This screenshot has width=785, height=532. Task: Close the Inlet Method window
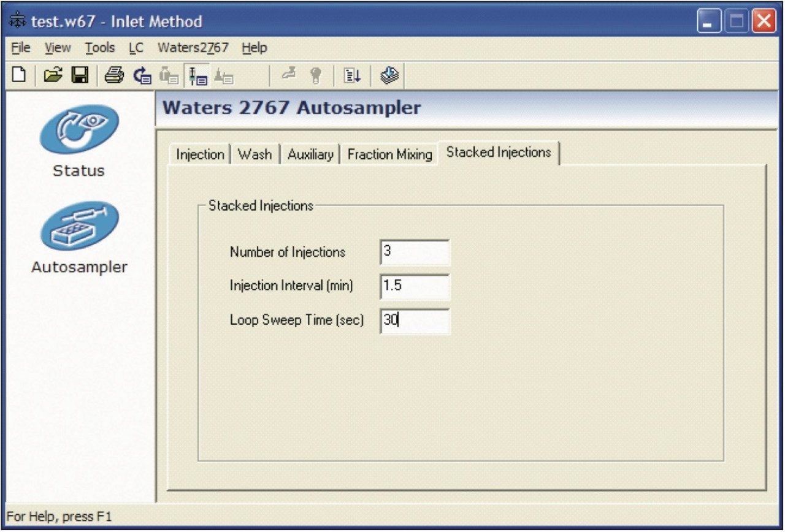coord(764,22)
